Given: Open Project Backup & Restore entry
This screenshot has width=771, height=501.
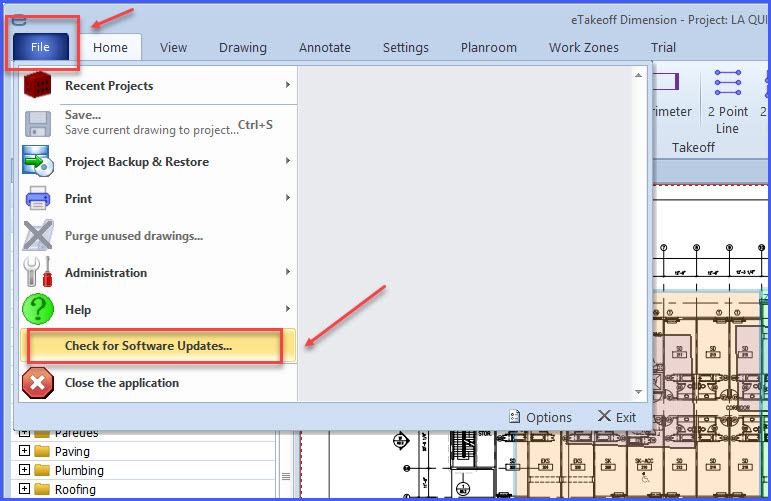Looking at the screenshot, I should tap(158, 161).
